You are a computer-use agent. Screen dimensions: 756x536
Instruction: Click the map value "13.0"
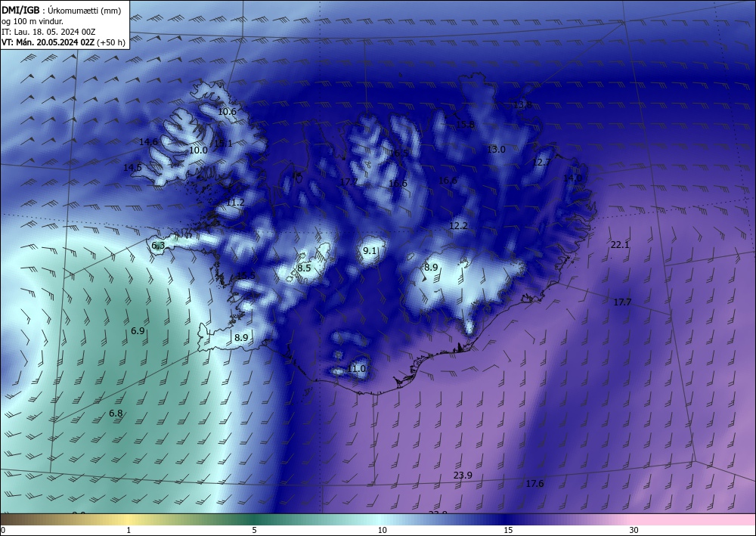(496, 150)
